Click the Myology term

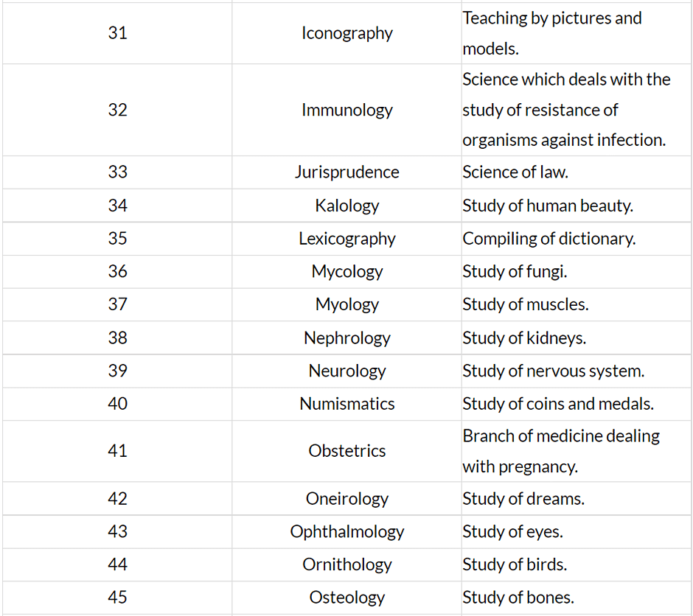click(x=346, y=304)
